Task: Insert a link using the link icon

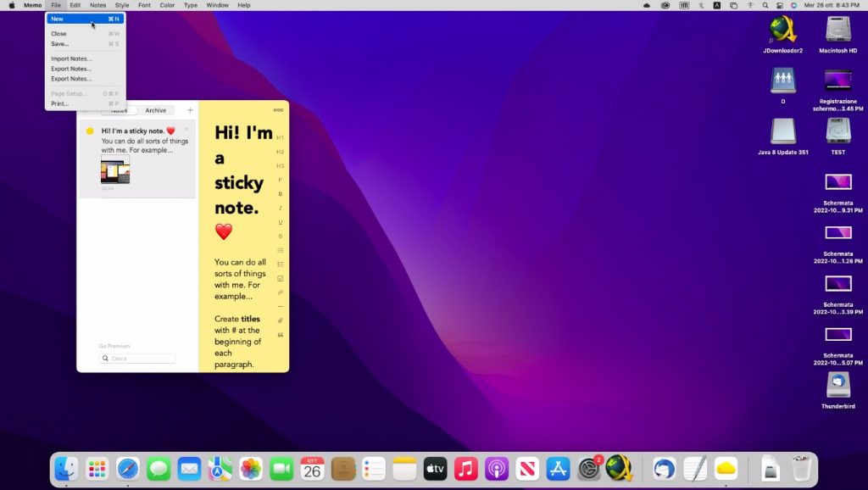Action: 280,292
